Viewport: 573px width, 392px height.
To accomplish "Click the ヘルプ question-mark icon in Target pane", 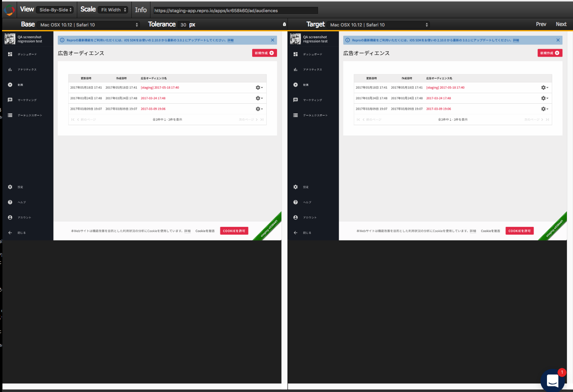I will [296, 202].
